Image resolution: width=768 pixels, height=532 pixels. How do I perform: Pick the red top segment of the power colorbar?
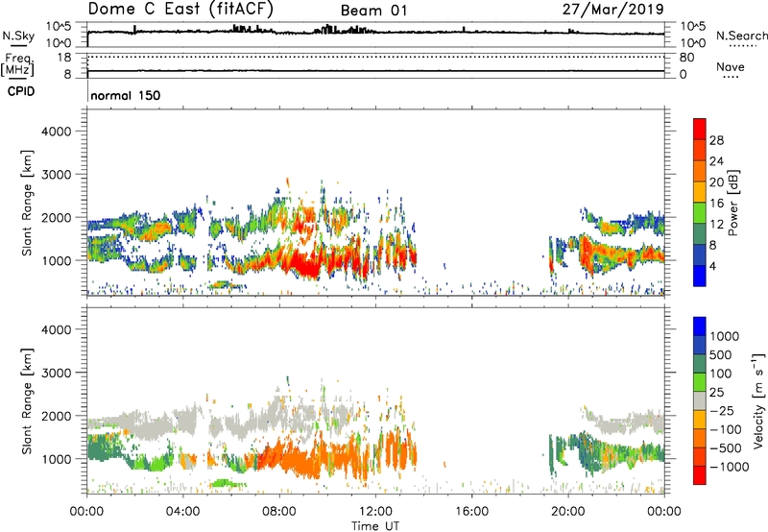pyautogui.click(x=700, y=130)
